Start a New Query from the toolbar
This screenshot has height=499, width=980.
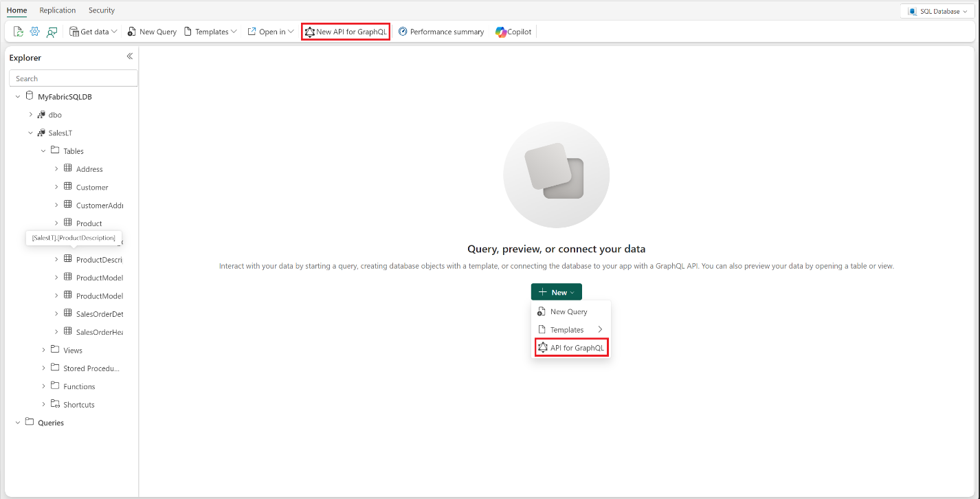151,32
